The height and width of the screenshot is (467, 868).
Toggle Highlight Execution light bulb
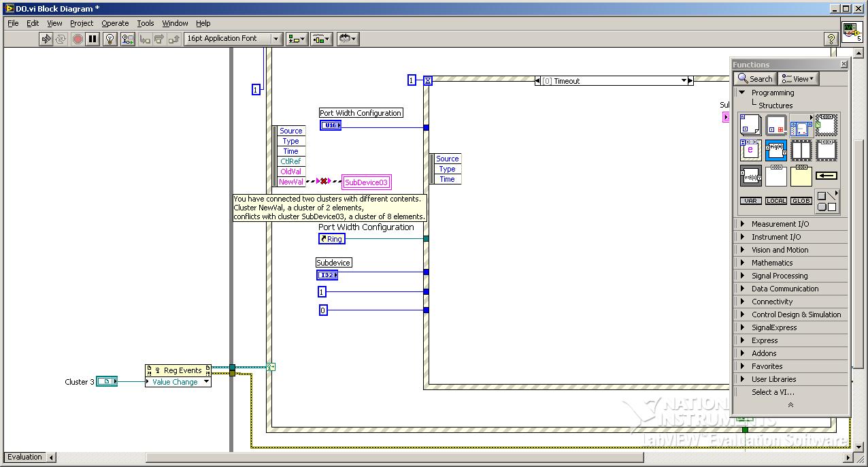[110, 39]
